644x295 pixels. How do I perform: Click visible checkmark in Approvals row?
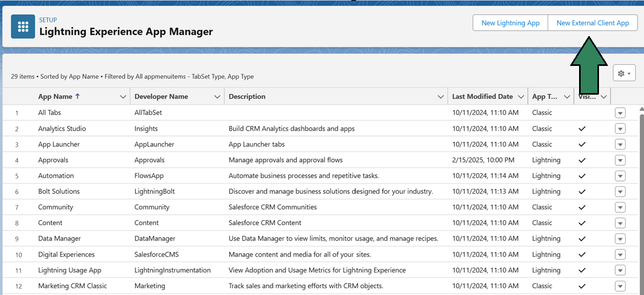click(x=582, y=160)
